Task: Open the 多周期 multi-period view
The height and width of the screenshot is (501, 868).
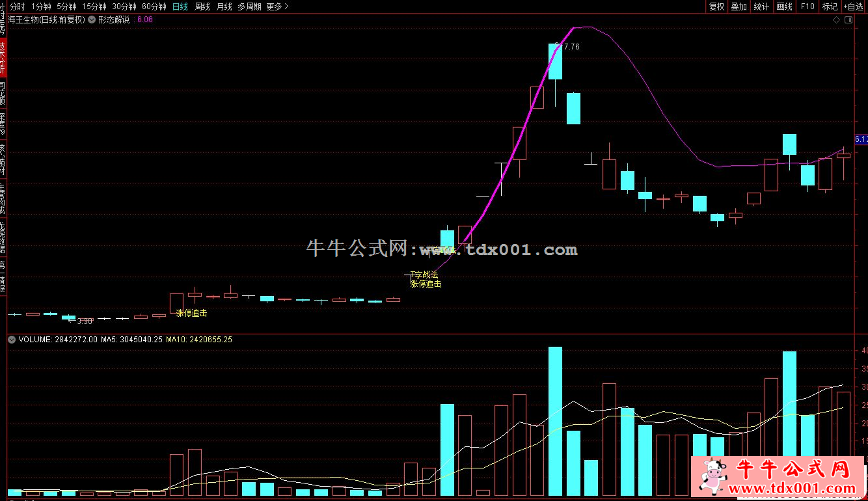Action: 249,7
